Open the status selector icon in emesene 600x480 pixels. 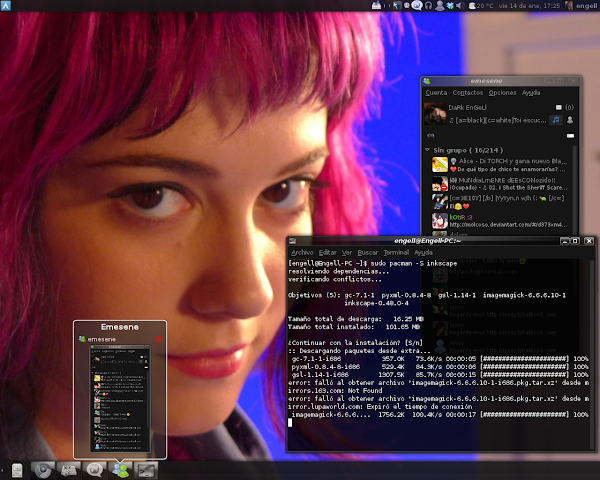[570, 120]
